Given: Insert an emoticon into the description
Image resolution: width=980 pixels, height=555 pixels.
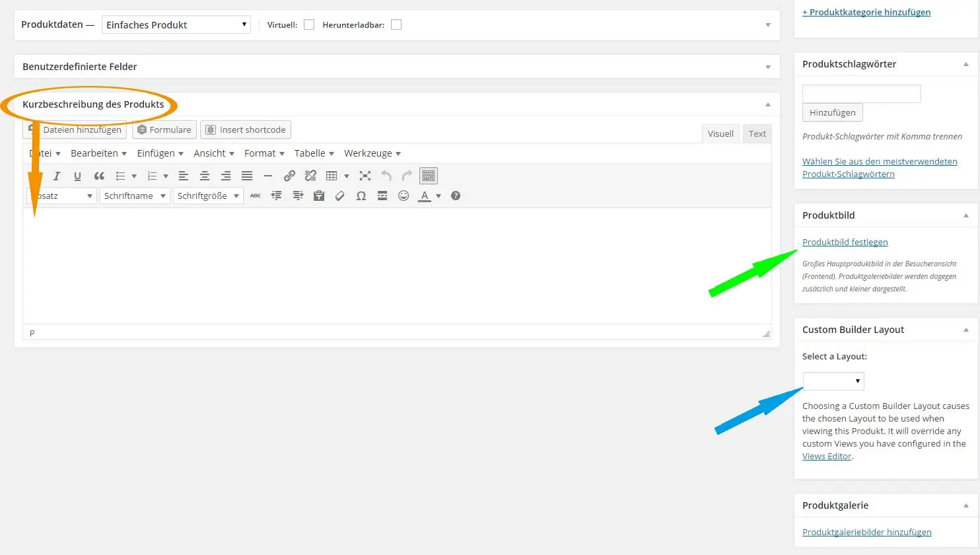Looking at the screenshot, I should click(x=403, y=196).
